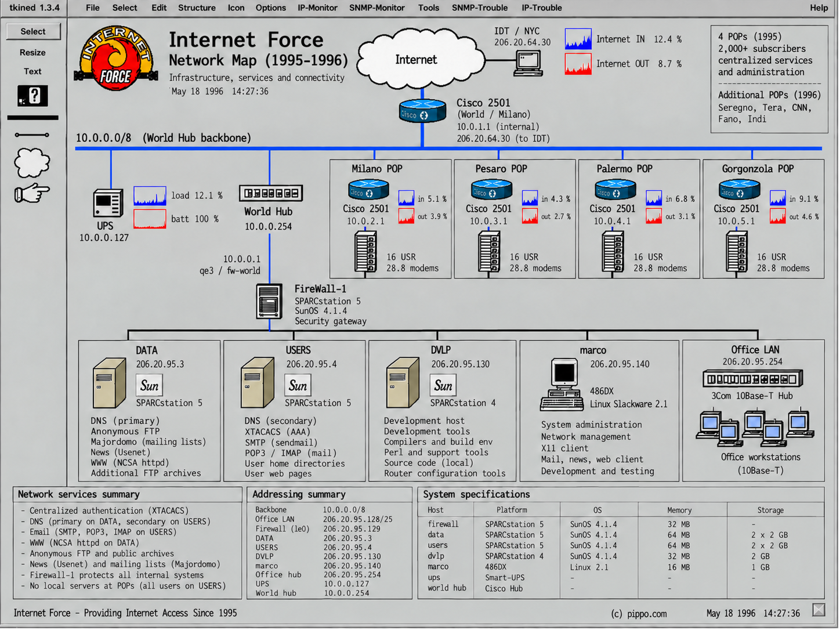840x630 pixels.
Task: Select the UPS load blue strip chart
Action: tap(150, 196)
